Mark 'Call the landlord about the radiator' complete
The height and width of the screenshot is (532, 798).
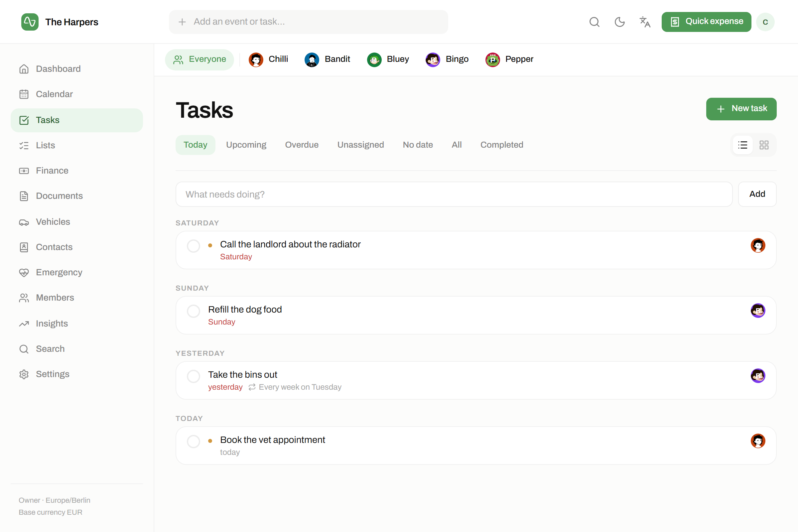(194, 246)
